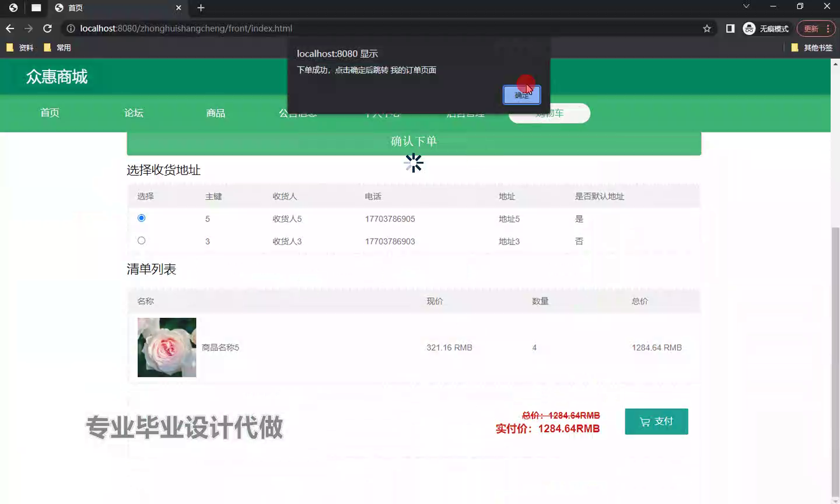Click the 确认下单 button
This screenshot has height=504, width=840.
coord(414,142)
